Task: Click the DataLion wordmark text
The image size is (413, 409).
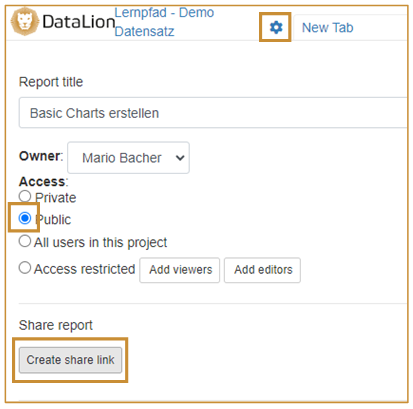Action: pos(79,22)
